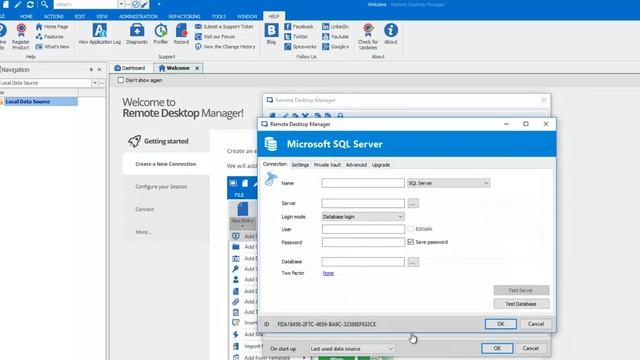Open the About information icon
This screenshot has width=640, height=360.
[391, 34]
